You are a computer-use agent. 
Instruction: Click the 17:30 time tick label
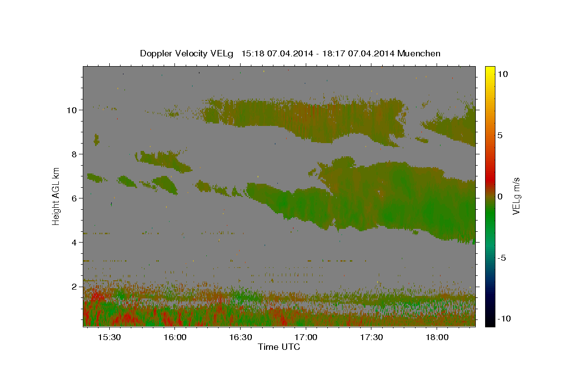click(371, 338)
